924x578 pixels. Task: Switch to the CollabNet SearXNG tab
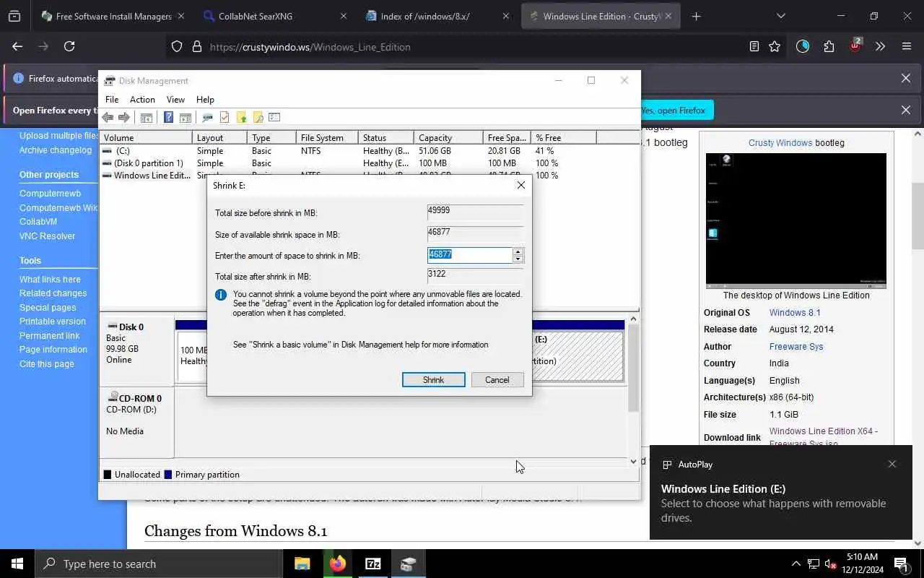tap(276, 16)
